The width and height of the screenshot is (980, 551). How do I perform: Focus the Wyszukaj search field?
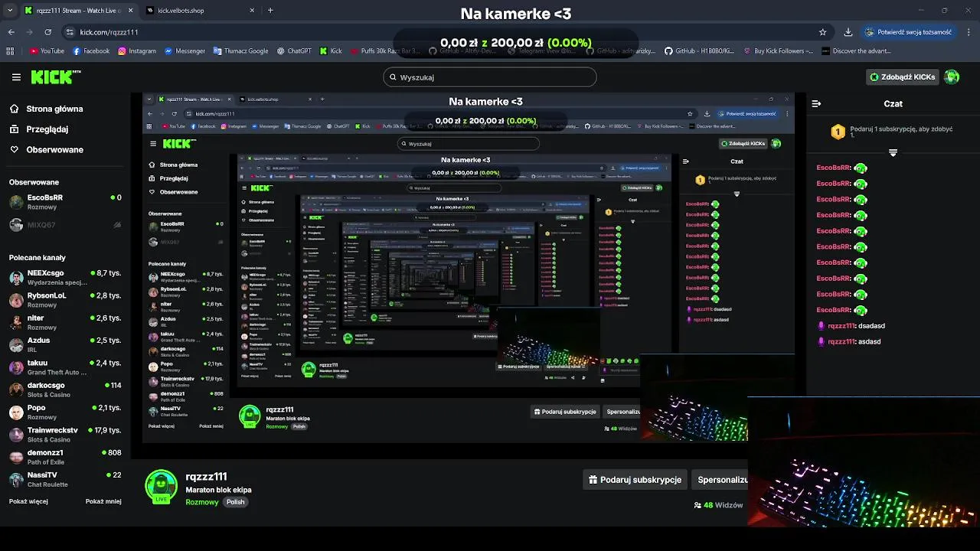point(490,77)
